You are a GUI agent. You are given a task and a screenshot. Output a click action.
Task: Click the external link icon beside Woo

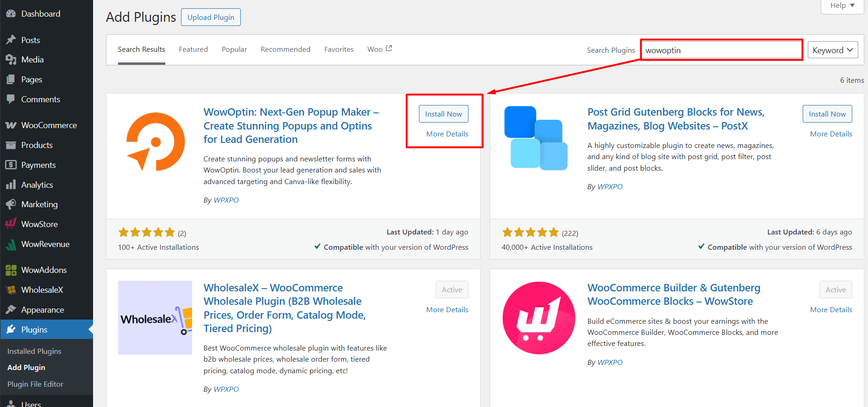[389, 48]
